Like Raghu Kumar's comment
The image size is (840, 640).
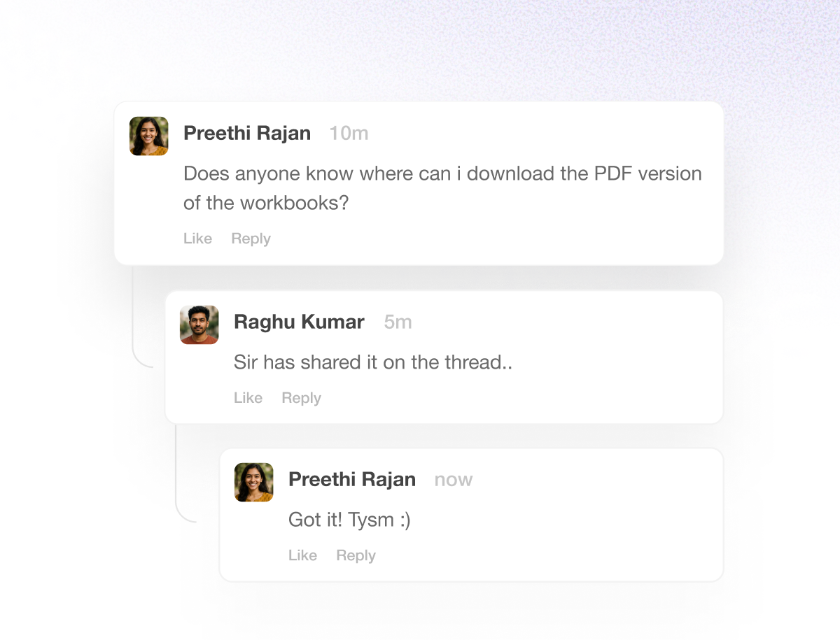point(248,398)
